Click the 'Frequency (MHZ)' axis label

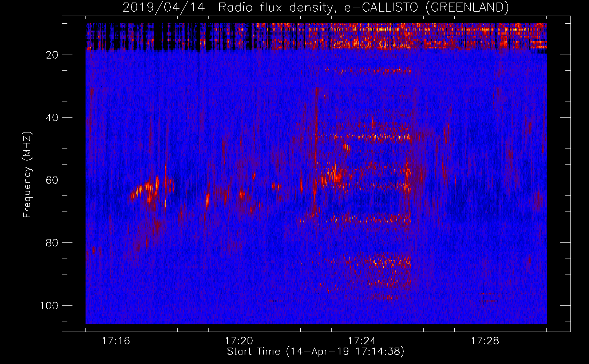[27, 175]
